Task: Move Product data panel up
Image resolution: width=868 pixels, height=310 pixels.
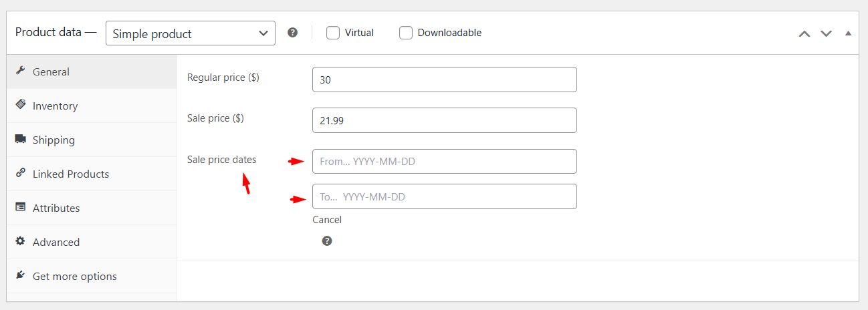Action: [x=804, y=33]
